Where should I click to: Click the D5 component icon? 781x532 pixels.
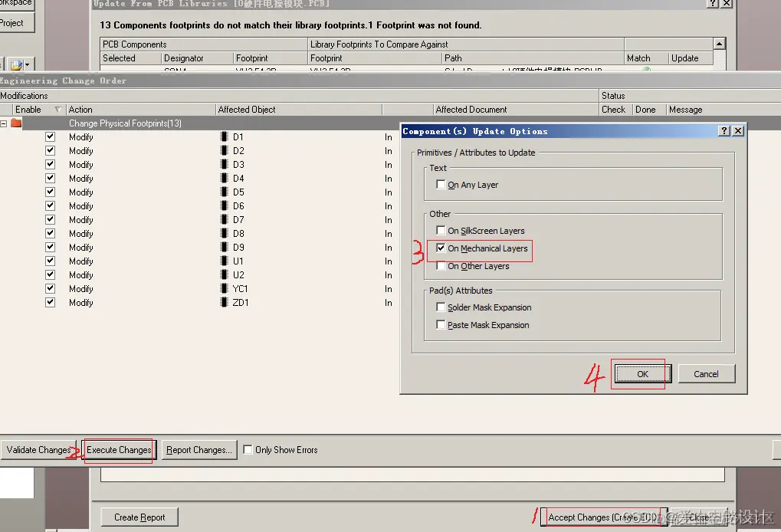(x=224, y=192)
